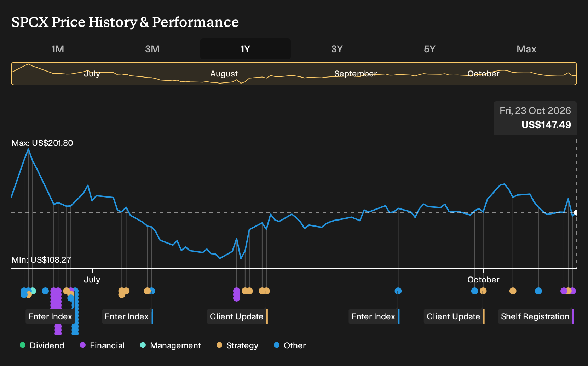
Task: Toggle Management events in the legend
Action: [171, 345]
